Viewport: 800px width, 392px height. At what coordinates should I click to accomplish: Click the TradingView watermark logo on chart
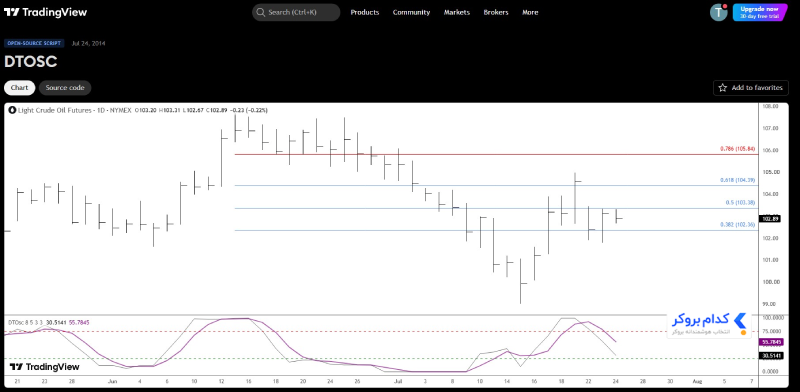point(45,367)
